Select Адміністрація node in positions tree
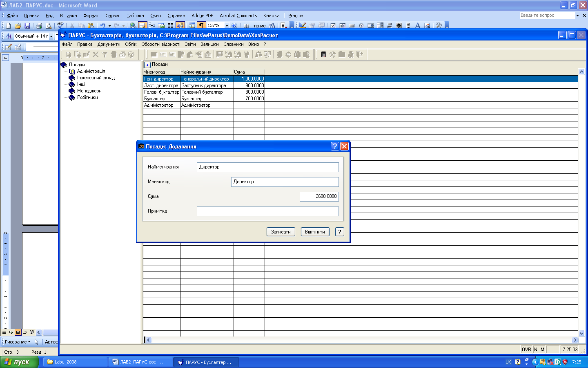Viewport: 588px width, 368px height. [x=91, y=71]
